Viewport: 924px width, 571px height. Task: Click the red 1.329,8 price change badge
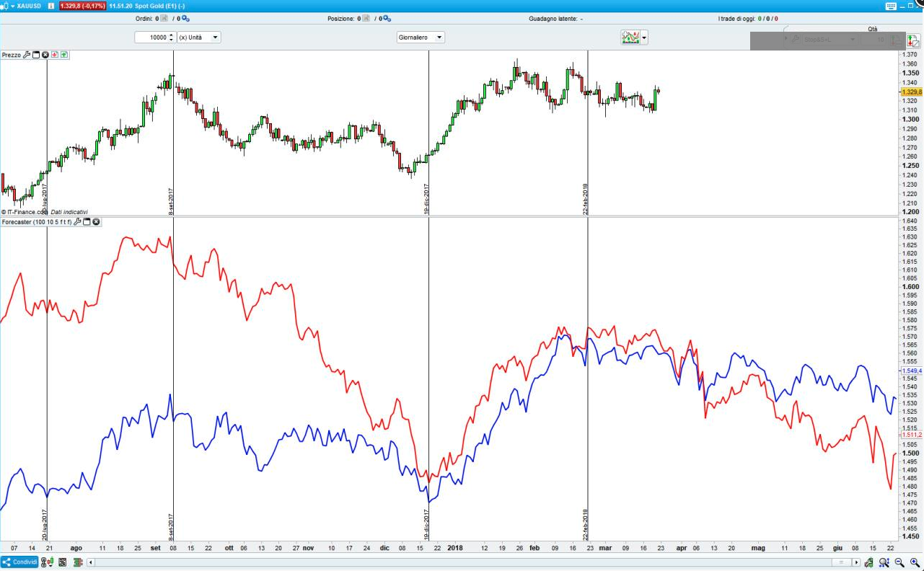click(82, 6)
